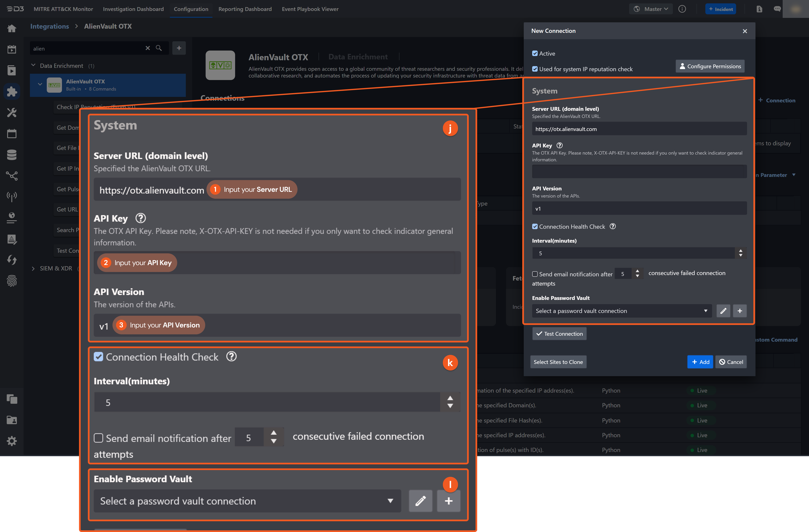Click the search magnifier icon for integrations
The image size is (809, 532).
pos(159,48)
